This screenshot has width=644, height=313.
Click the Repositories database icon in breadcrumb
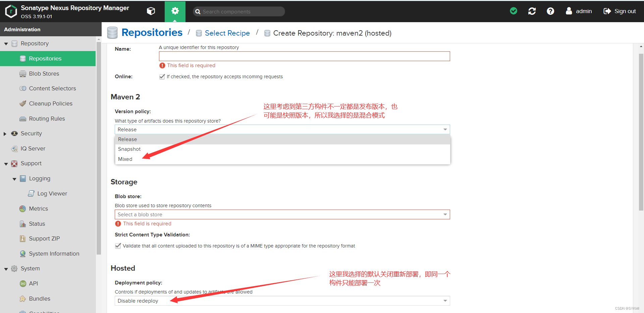112,33
